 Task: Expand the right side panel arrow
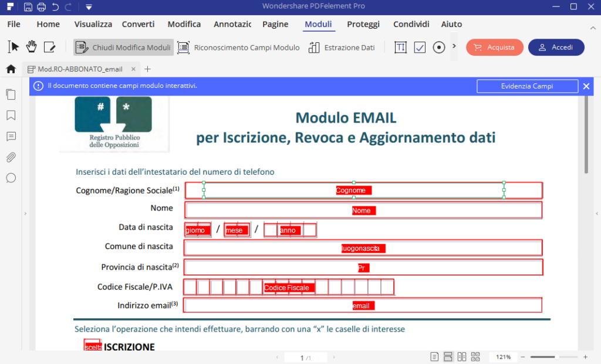(597, 213)
